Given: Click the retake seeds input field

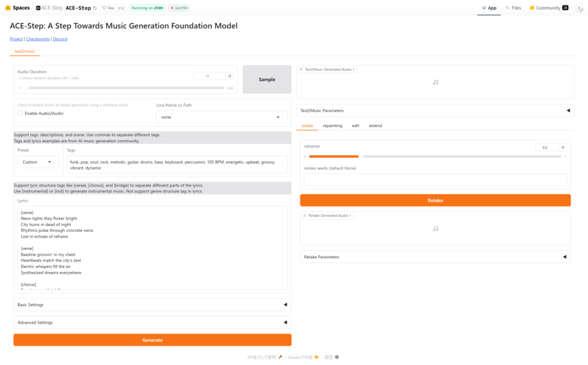Looking at the screenshot, I should pyautogui.click(x=435, y=180).
